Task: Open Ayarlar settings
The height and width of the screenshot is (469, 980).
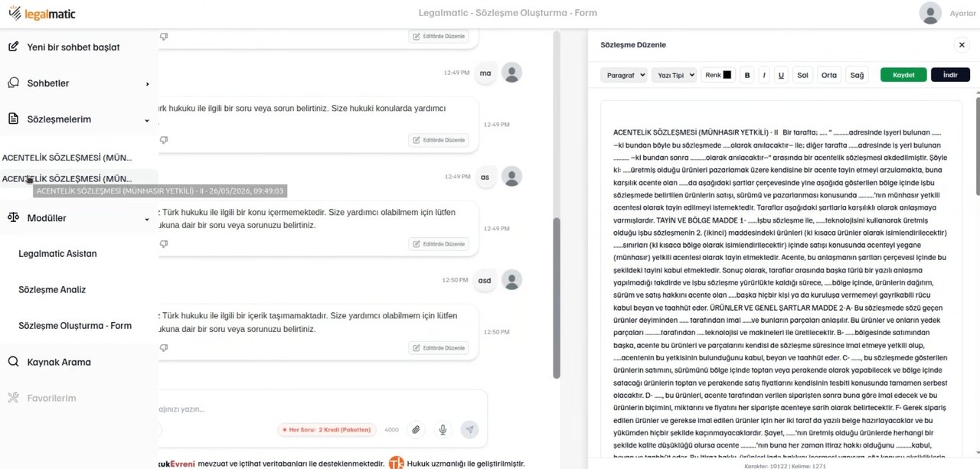Action: [962, 14]
